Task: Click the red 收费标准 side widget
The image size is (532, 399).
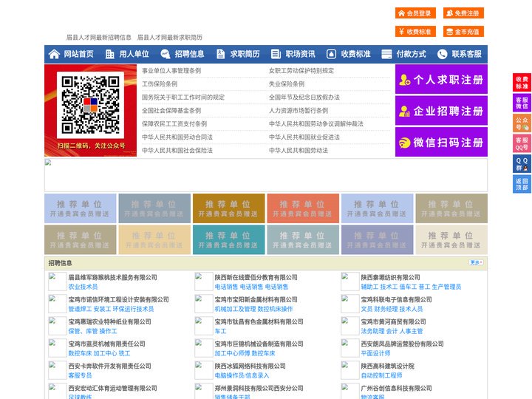Action: click(x=522, y=83)
